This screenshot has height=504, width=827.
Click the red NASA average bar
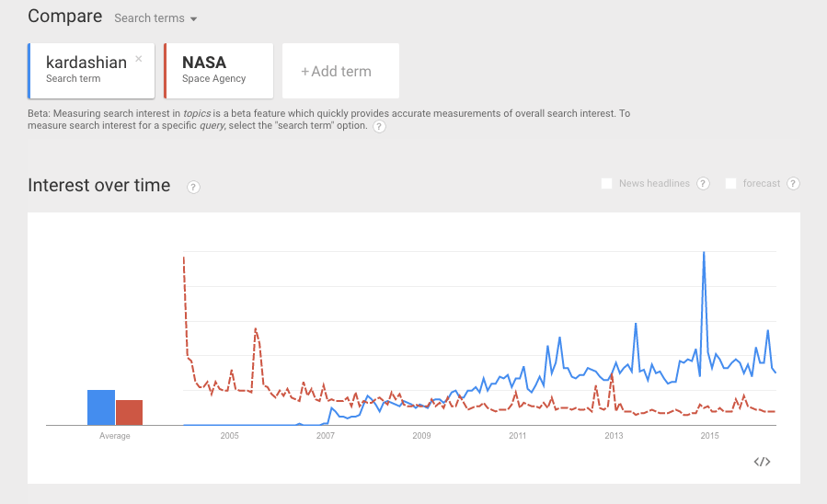click(x=129, y=412)
